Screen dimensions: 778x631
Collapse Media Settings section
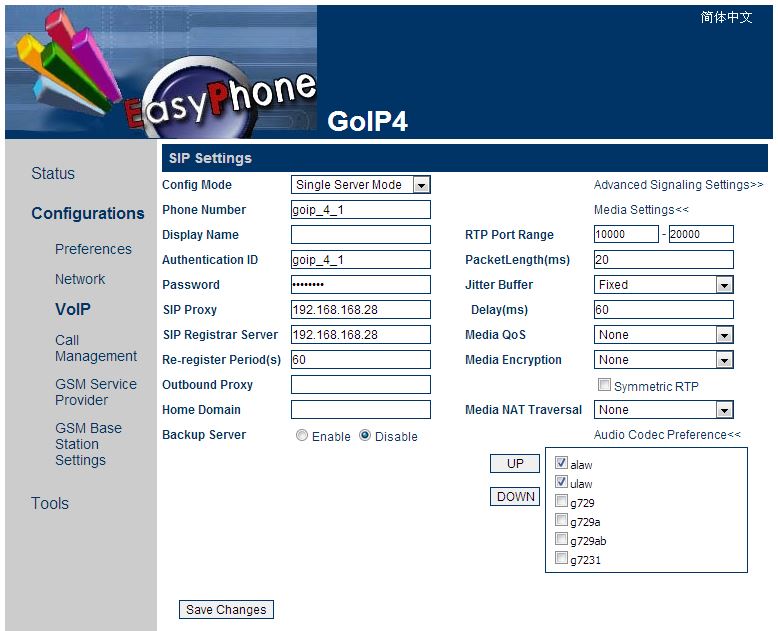click(641, 210)
